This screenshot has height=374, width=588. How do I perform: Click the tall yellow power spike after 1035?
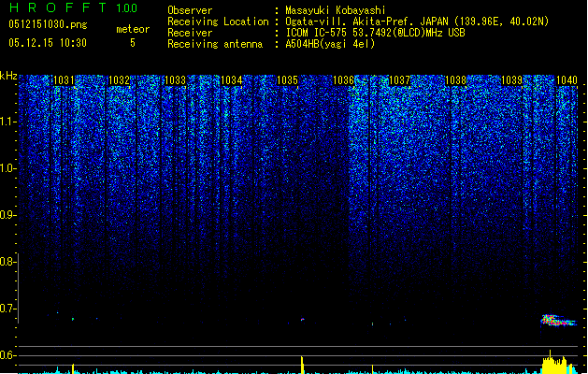tap(302, 365)
